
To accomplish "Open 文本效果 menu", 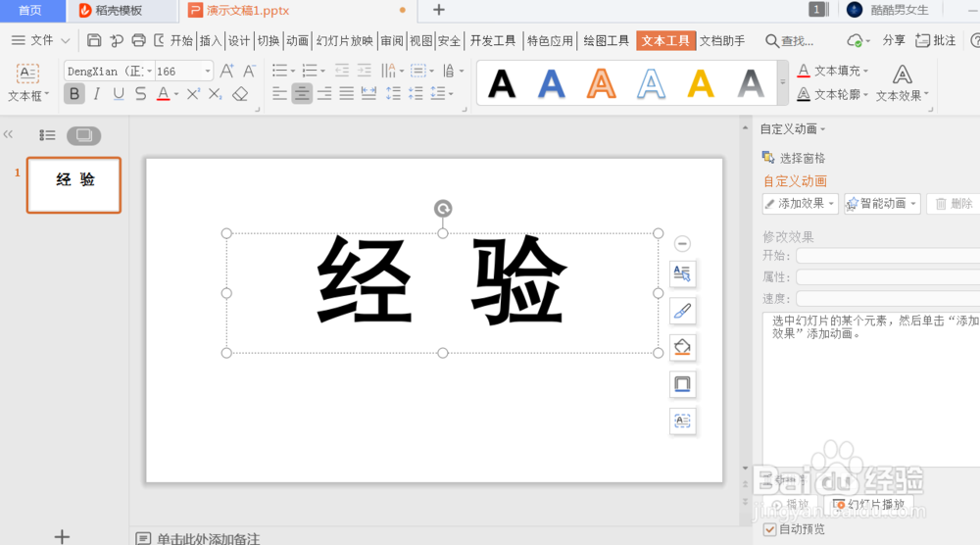I will coord(902,83).
